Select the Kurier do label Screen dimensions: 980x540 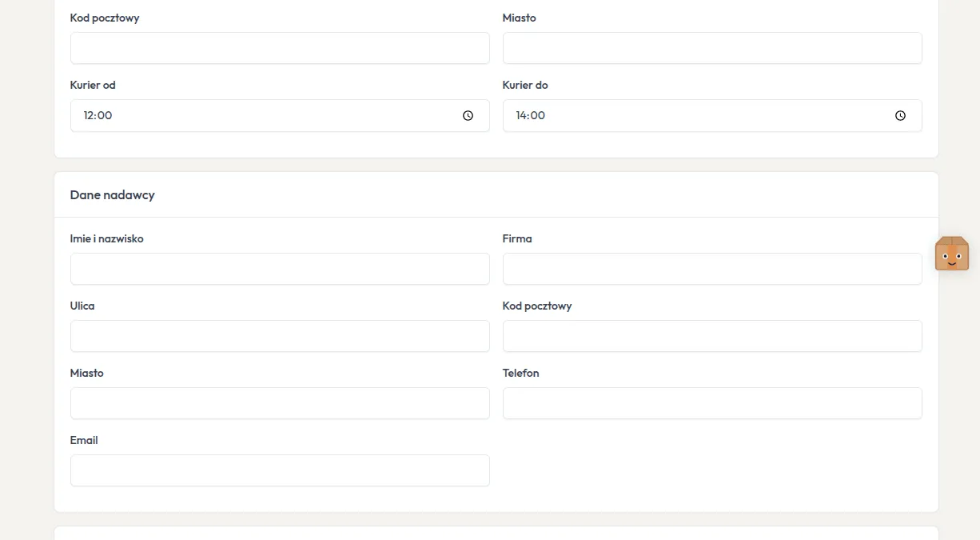click(x=525, y=85)
